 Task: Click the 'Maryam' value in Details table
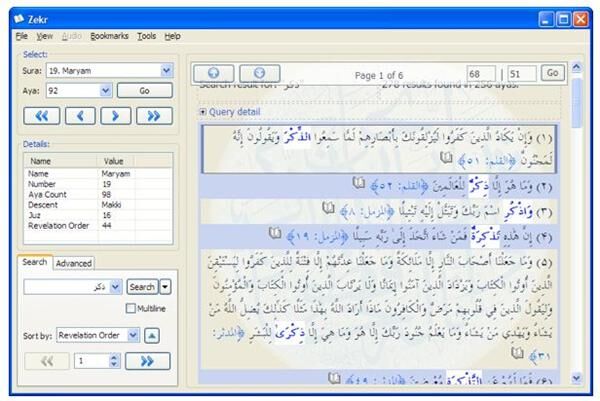[116, 174]
